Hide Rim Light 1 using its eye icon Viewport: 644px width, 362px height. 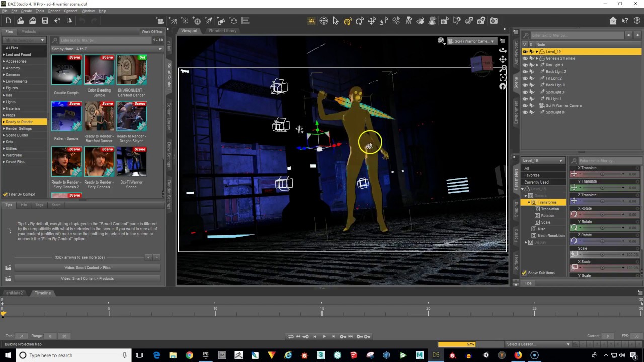525,65
